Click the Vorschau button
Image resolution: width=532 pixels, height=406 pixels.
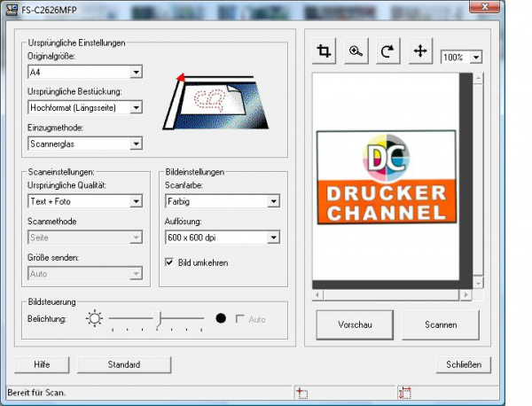coord(355,324)
